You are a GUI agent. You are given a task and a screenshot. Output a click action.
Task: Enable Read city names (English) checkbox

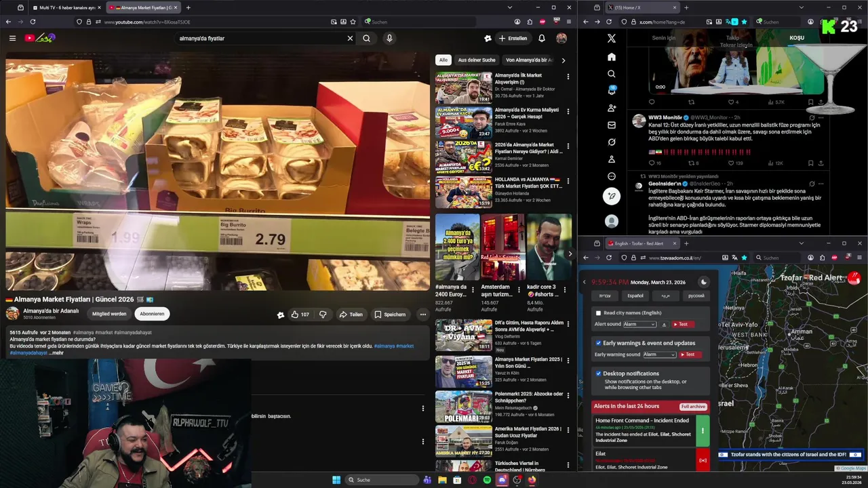598,313
